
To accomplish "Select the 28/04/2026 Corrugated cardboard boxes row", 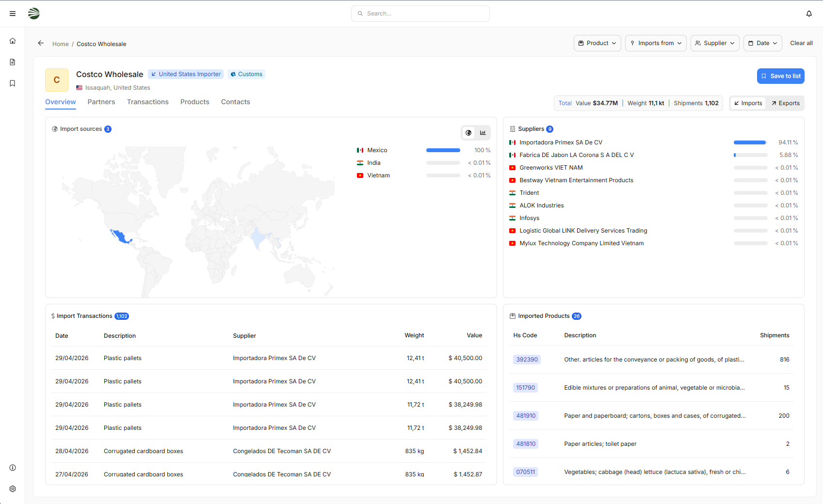I will pos(269,451).
